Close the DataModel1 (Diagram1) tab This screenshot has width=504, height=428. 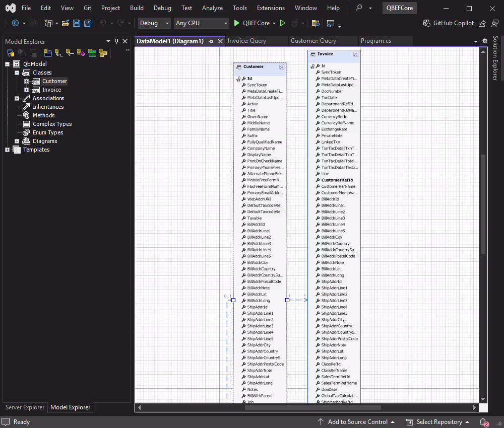[x=220, y=41]
